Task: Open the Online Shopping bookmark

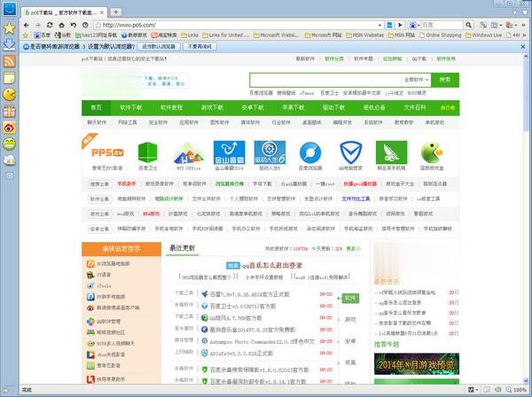Action: [441, 35]
